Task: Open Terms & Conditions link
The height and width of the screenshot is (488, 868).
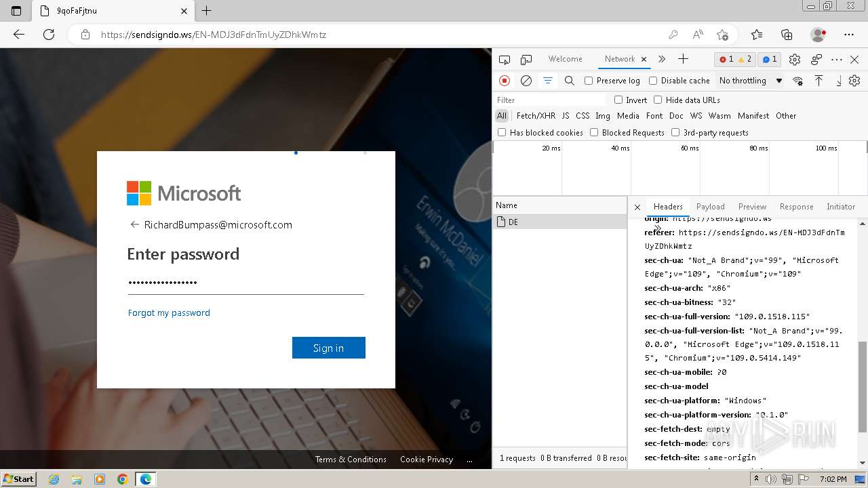Action: (x=351, y=460)
